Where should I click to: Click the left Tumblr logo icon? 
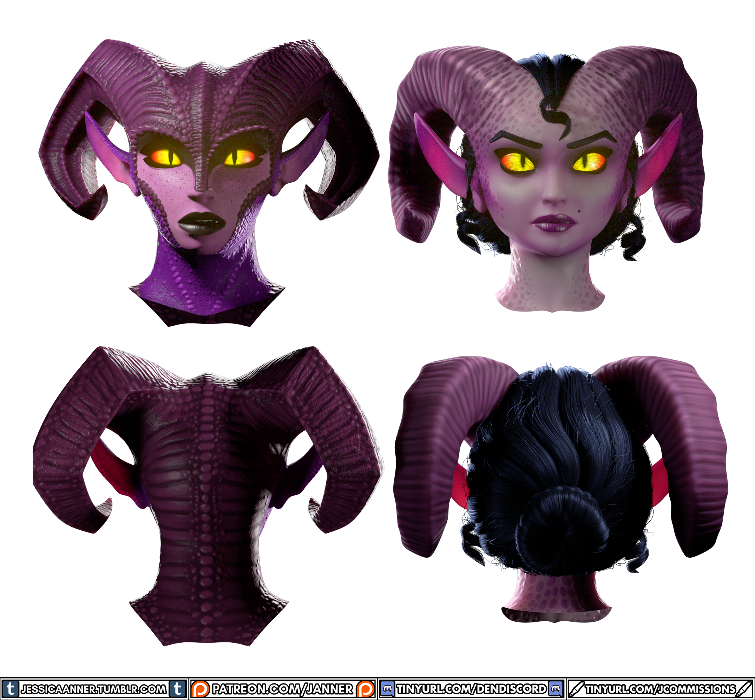pyautogui.click(x=11, y=689)
